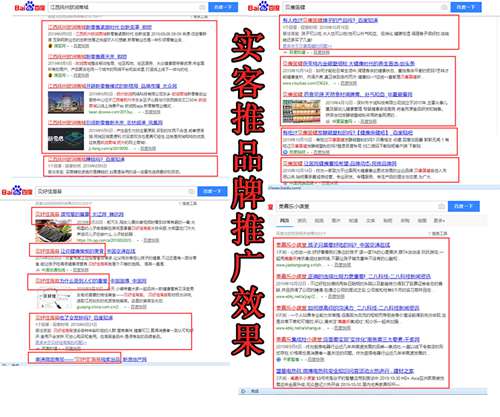The width and height of the screenshot is (500, 417).
Task: Click the camera icon in the top-right search box
Action: [444, 7]
